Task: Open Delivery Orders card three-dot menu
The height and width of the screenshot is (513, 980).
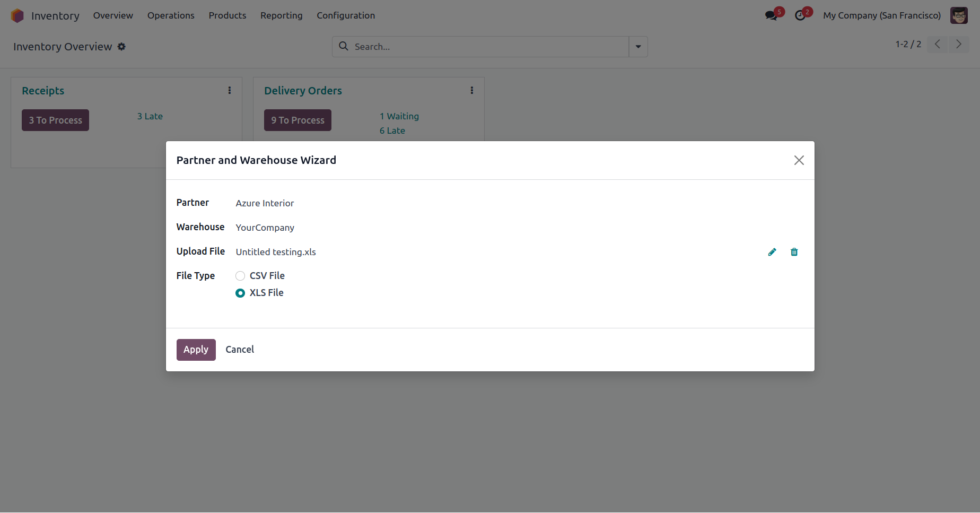Action: pyautogui.click(x=472, y=91)
